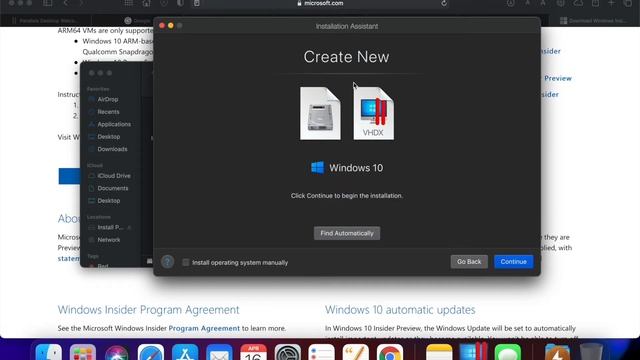Open Applications in Finder sidebar
This screenshot has width=640, height=360.
click(114, 124)
